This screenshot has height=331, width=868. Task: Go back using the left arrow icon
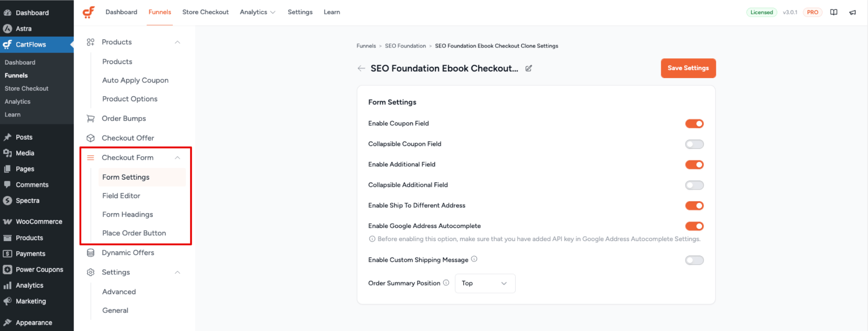coord(361,68)
